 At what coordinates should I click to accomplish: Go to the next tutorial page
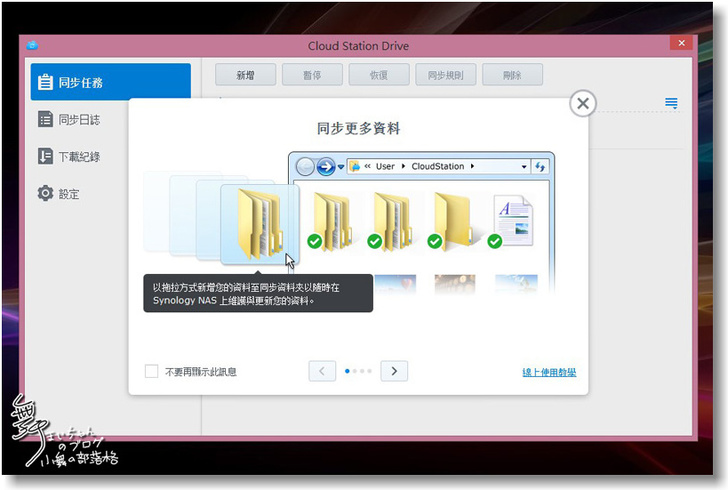(x=394, y=371)
